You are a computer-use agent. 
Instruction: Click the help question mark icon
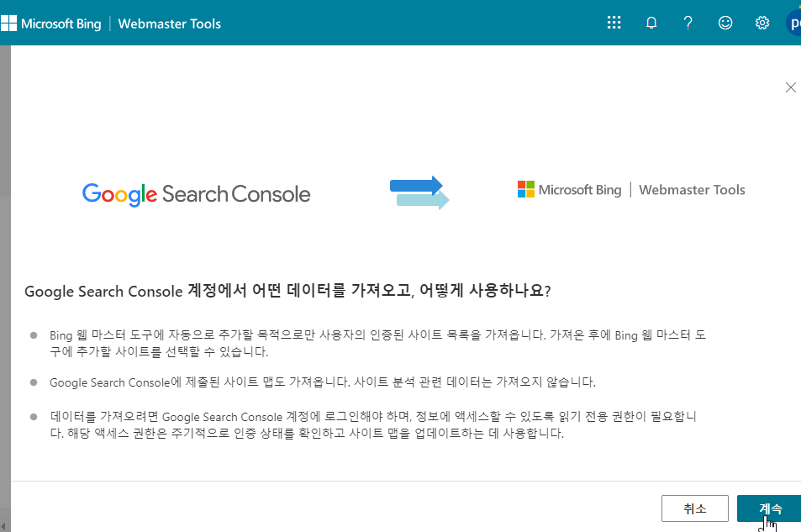tap(688, 23)
